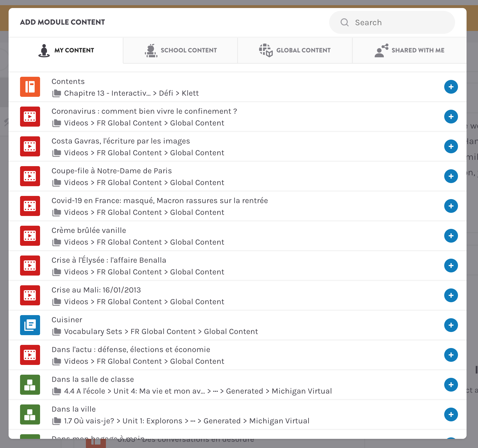The image size is (478, 448).
Task: Open the Global Content tab
Action: (295, 50)
